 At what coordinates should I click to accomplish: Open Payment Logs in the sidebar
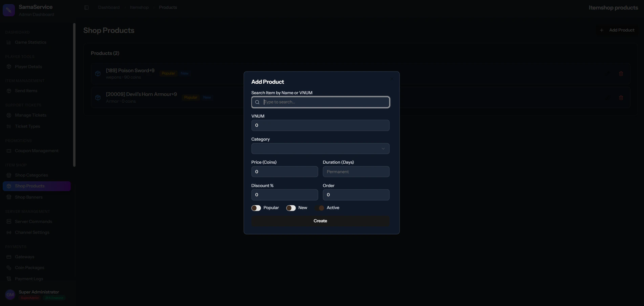[37, 279]
